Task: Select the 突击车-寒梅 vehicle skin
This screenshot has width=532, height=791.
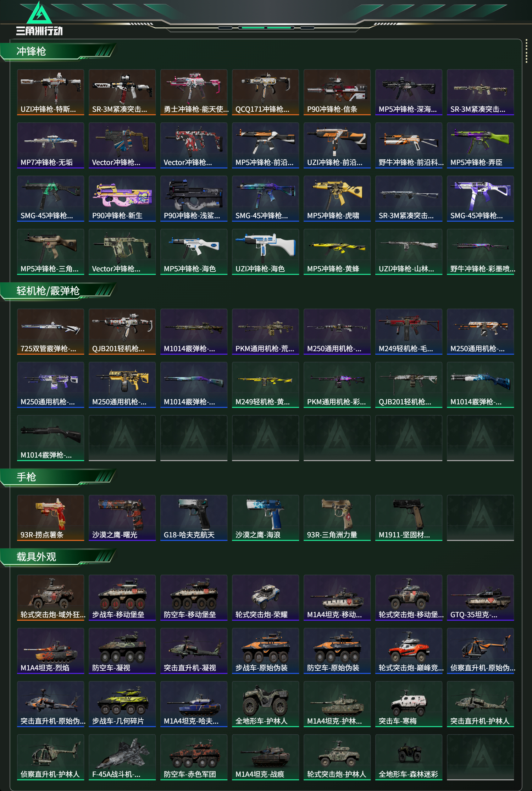Action: click(409, 704)
